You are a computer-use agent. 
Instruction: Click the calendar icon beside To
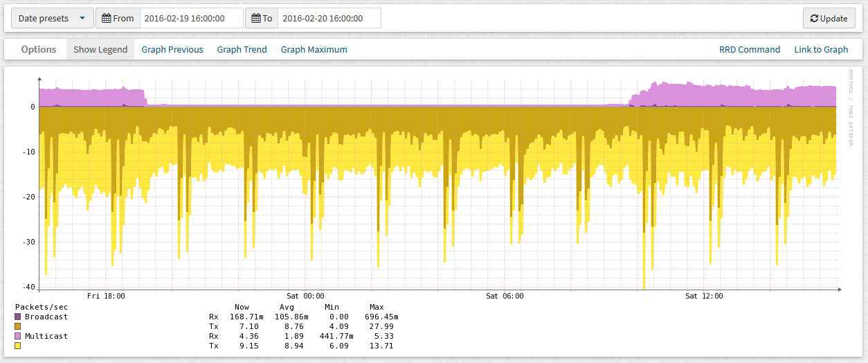click(256, 19)
